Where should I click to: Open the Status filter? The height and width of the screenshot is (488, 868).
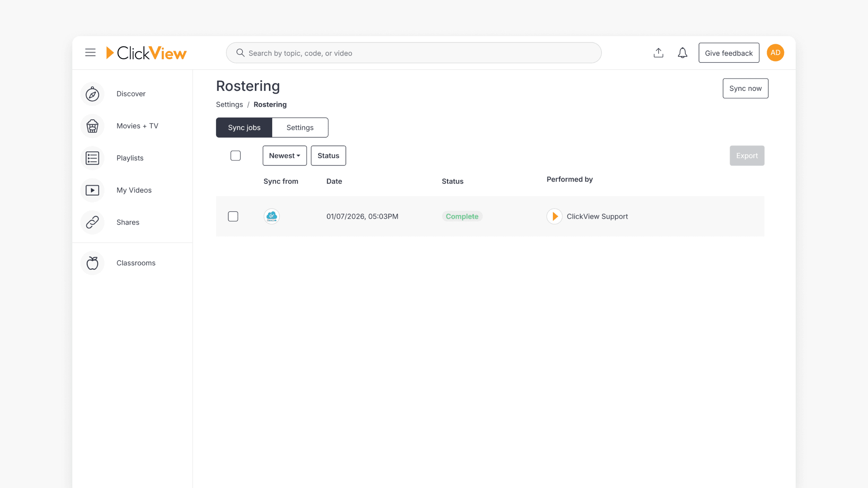coord(328,155)
